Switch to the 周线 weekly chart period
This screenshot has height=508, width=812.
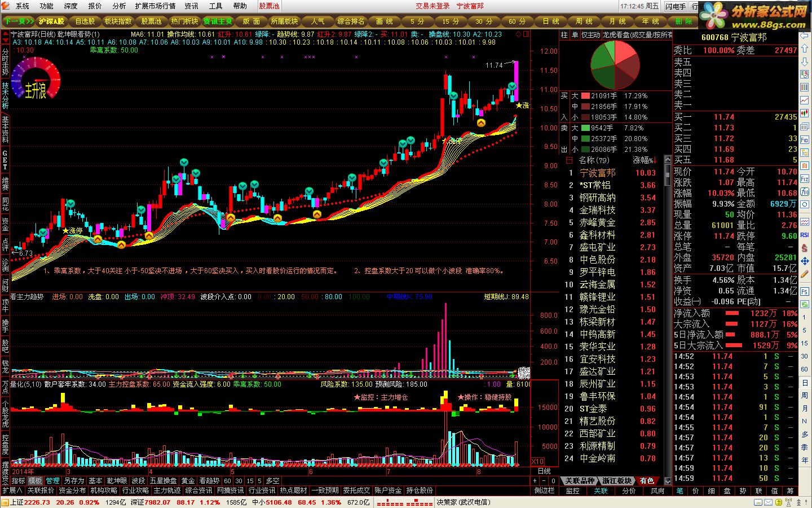(584, 21)
